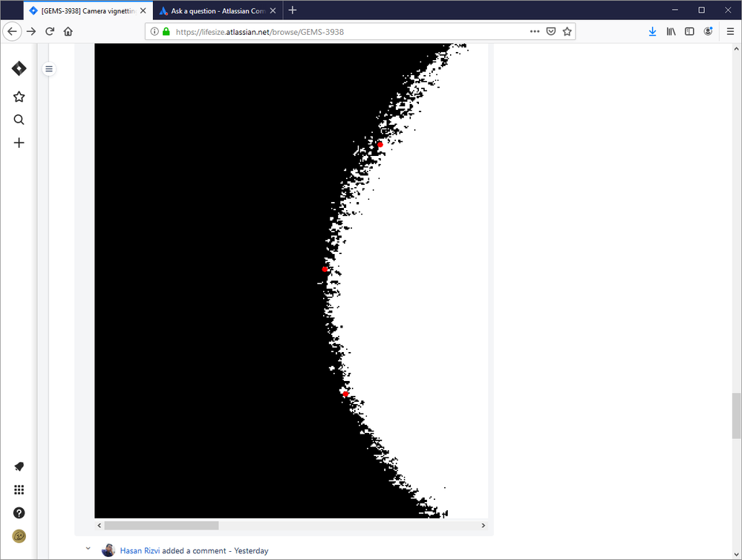Create a new issue with the plus icon

click(x=19, y=143)
